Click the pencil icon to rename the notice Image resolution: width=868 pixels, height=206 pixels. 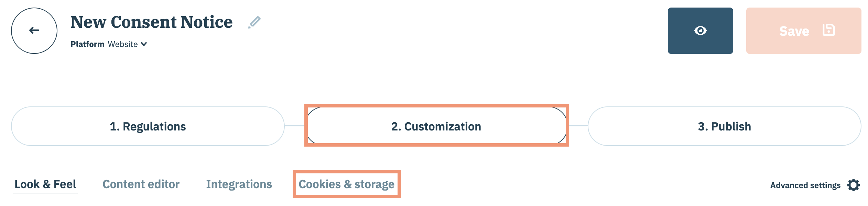[254, 22]
